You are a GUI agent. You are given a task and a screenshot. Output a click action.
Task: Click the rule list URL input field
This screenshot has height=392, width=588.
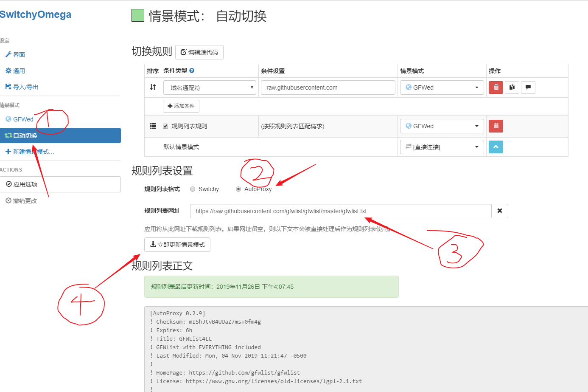pyautogui.click(x=341, y=211)
